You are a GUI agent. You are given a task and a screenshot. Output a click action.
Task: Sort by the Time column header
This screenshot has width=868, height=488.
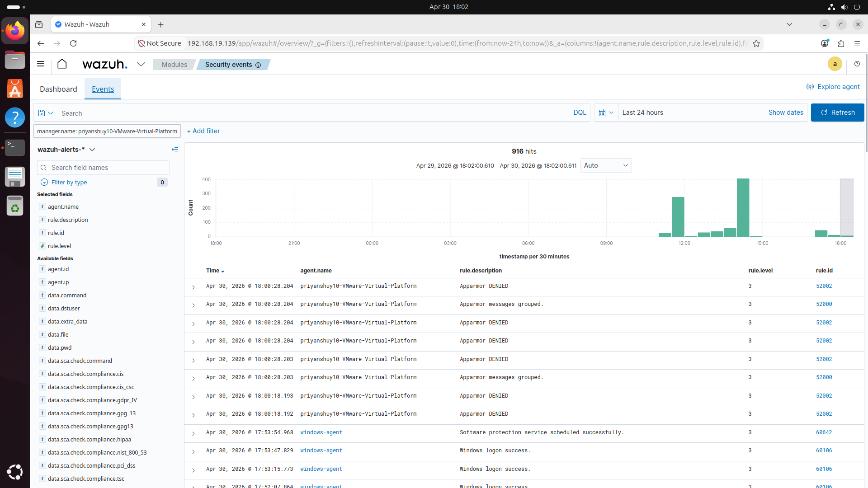coord(215,271)
